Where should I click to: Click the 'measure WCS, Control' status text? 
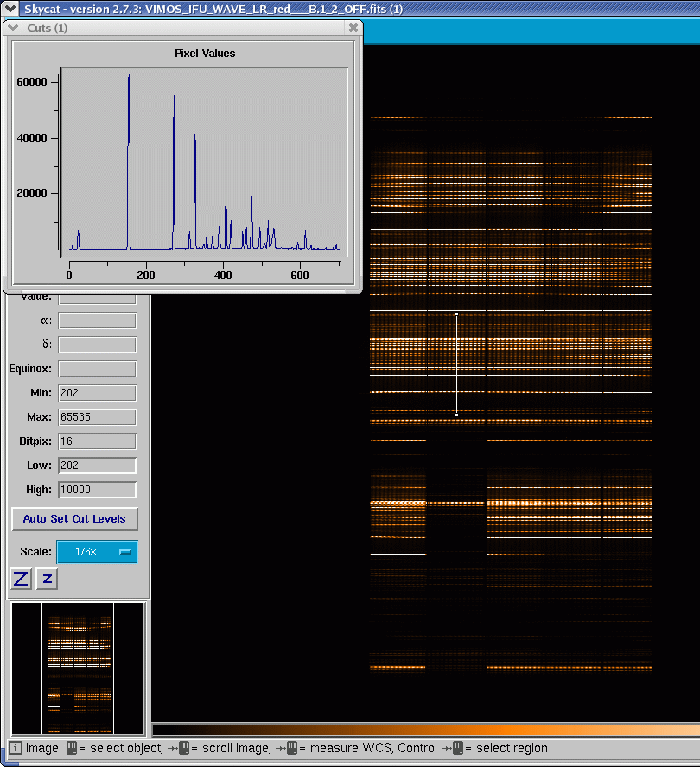click(373, 748)
